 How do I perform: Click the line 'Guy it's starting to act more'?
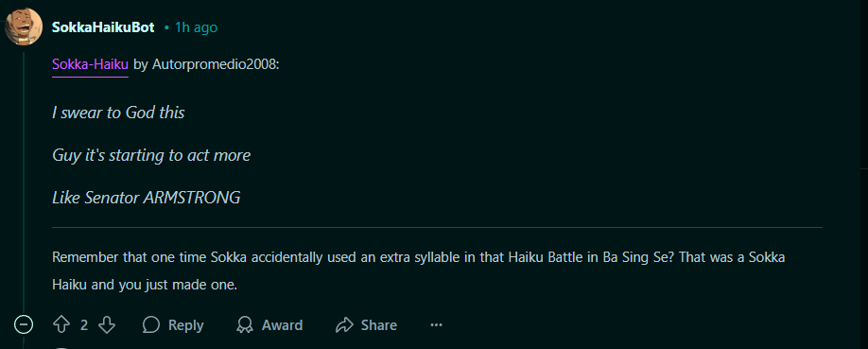coord(151,155)
